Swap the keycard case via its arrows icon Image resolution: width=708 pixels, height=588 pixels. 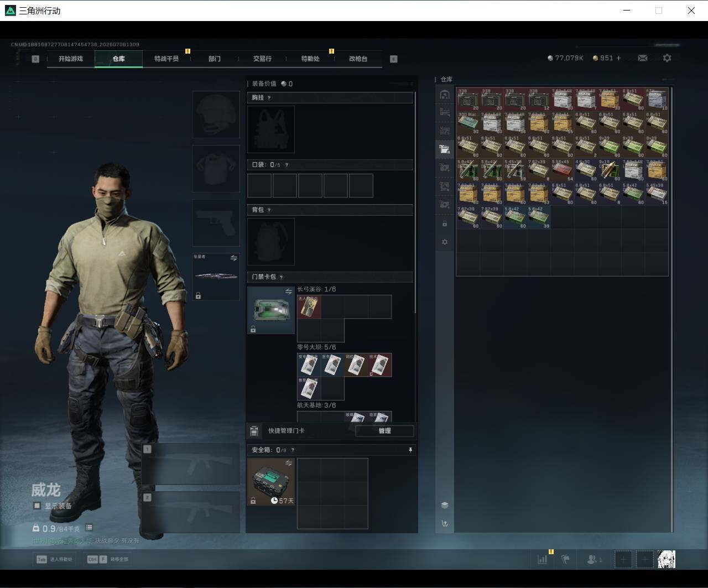click(289, 292)
